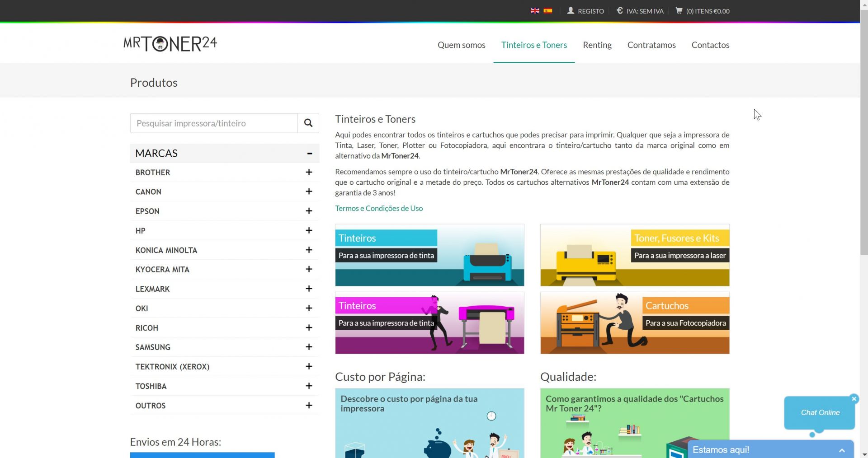The image size is (868, 458).
Task: Open the Toner, Fusores e Kits banner
Action: (634, 255)
